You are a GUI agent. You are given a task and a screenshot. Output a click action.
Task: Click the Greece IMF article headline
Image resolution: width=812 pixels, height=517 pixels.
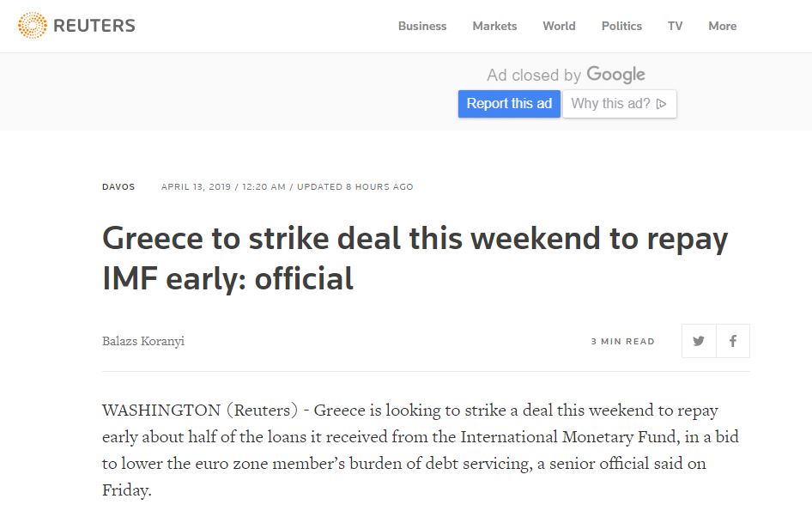pyautogui.click(x=415, y=258)
